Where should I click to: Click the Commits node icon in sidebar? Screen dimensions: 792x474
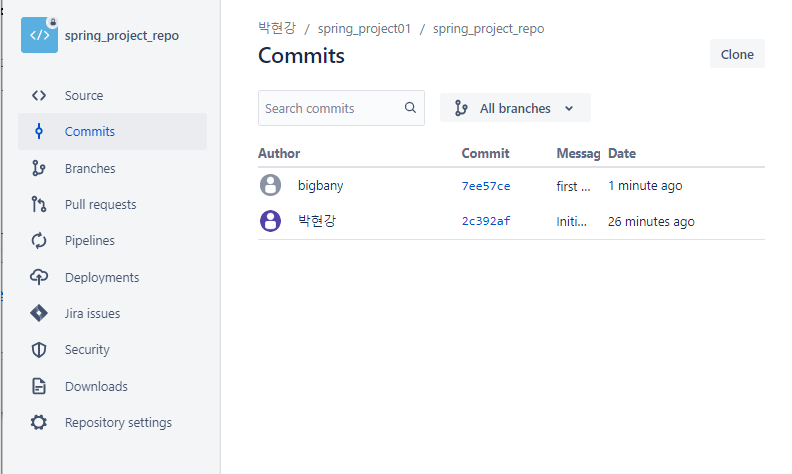point(39,131)
